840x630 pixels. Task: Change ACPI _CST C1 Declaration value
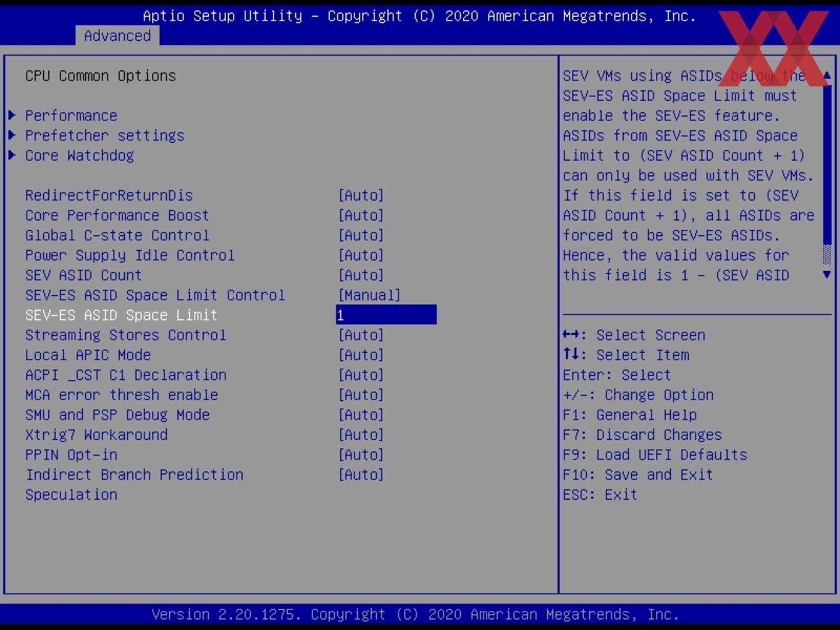pyautogui.click(x=361, y=375)
